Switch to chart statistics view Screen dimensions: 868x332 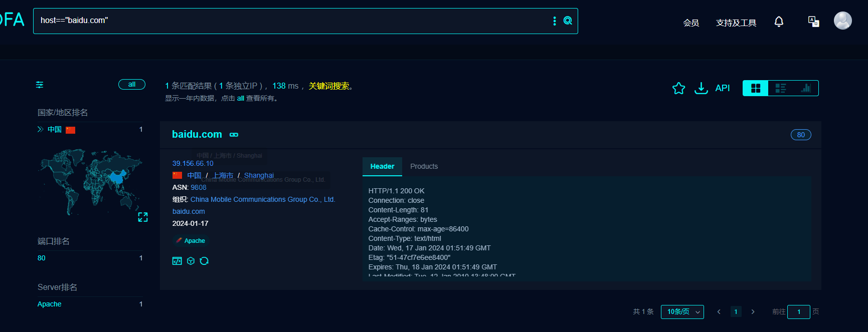coord(806,88)
